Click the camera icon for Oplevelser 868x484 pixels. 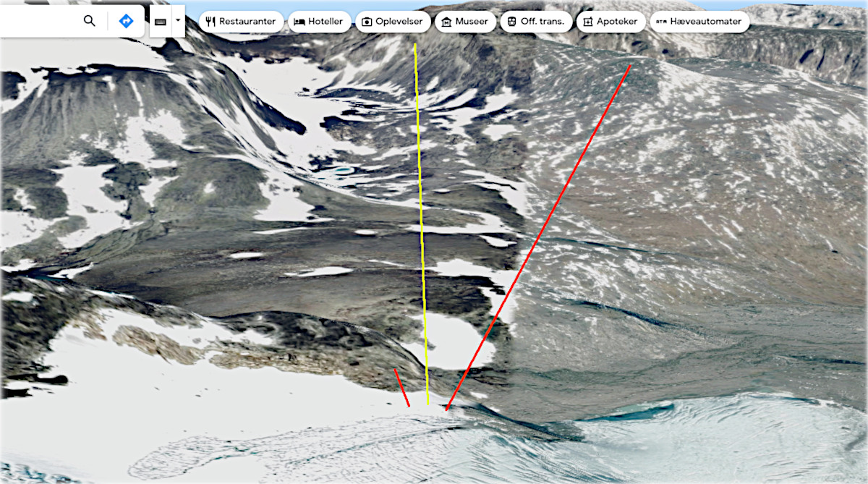coord(367,22)
